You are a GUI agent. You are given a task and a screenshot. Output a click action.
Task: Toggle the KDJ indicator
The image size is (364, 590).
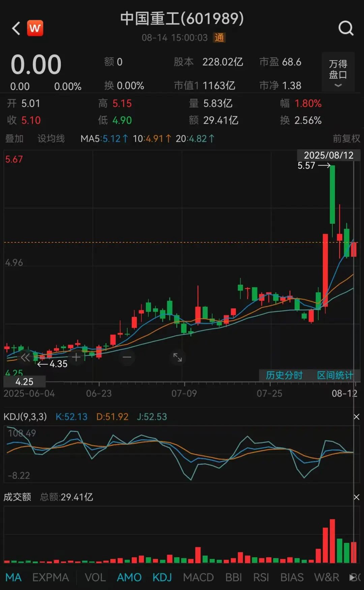162,578
